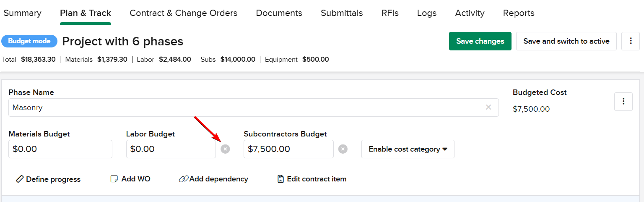Screen dimensions: 644x202
Task: Click the Edit contract item document icon
Action: click(x=280, y=179)
